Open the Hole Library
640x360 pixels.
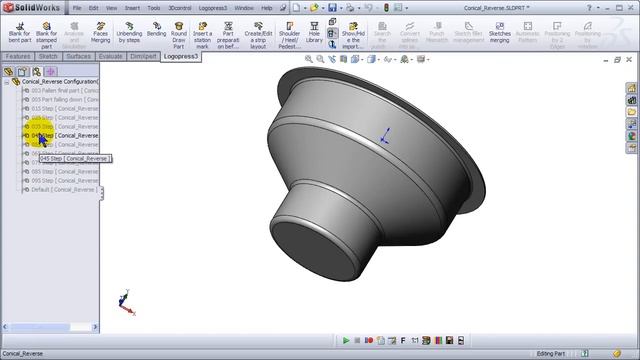pyautogui.click(x=314, y=33)
